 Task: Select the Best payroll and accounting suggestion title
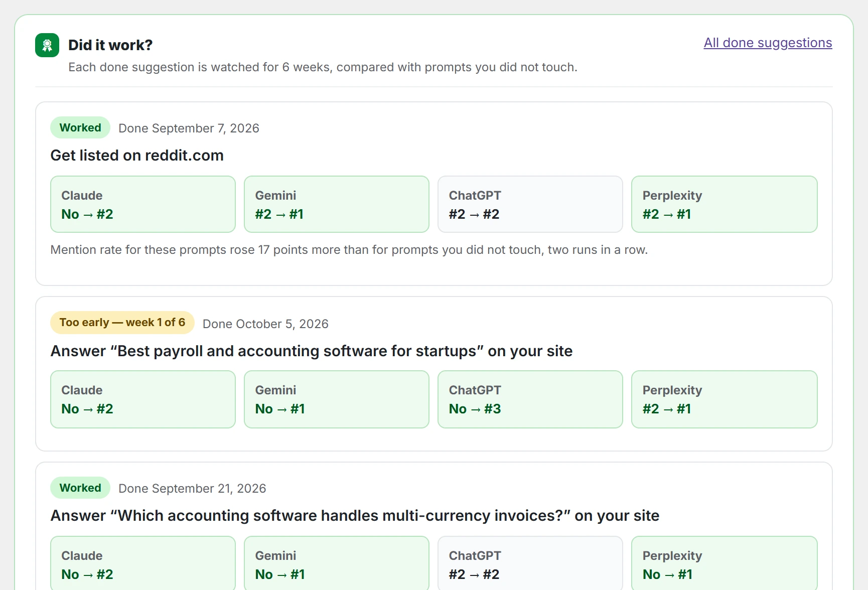click(x=312, y=351)
